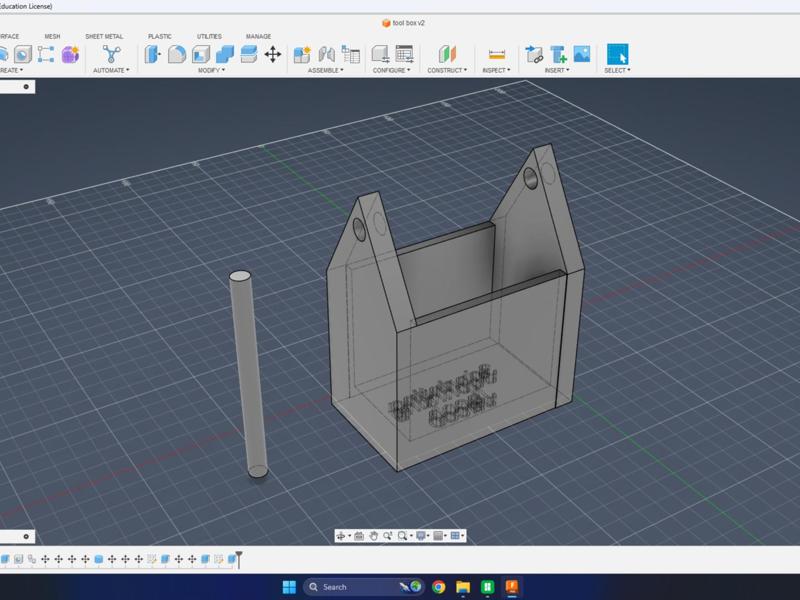Viewport: 800px width, 600px height.
Task: Click the Insert Derive icon
Action: [x=534, y=54]
